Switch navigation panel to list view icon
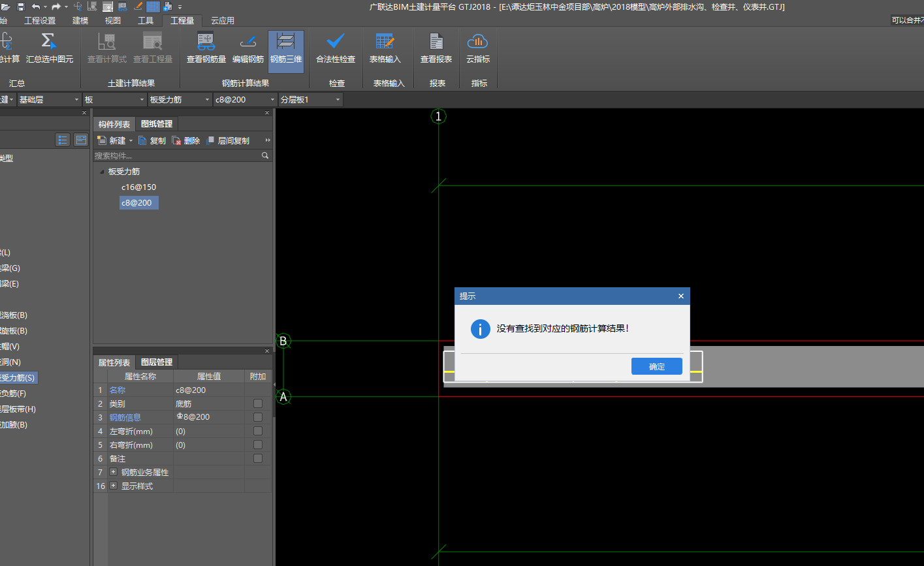This screenshot has height=566, width=924. click(x=63, y=140)
